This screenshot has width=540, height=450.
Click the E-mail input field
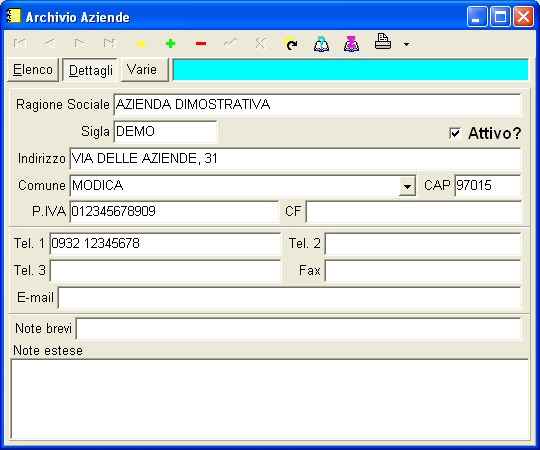point(289,298)
